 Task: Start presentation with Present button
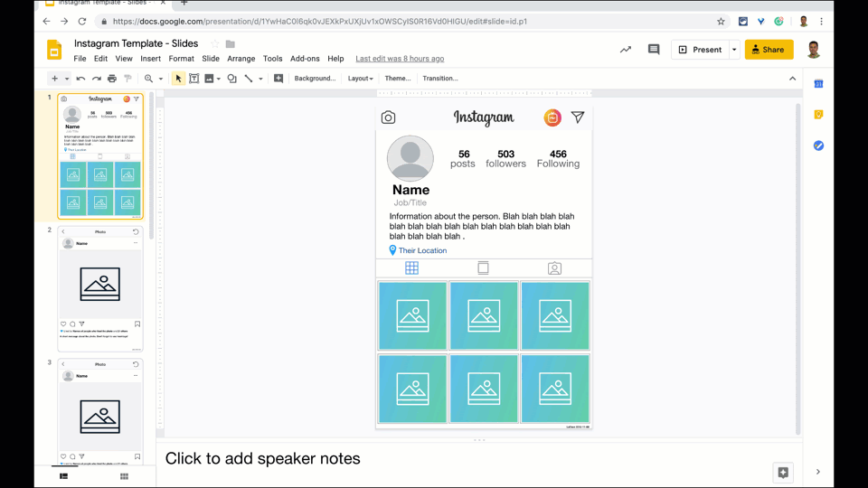700,50
